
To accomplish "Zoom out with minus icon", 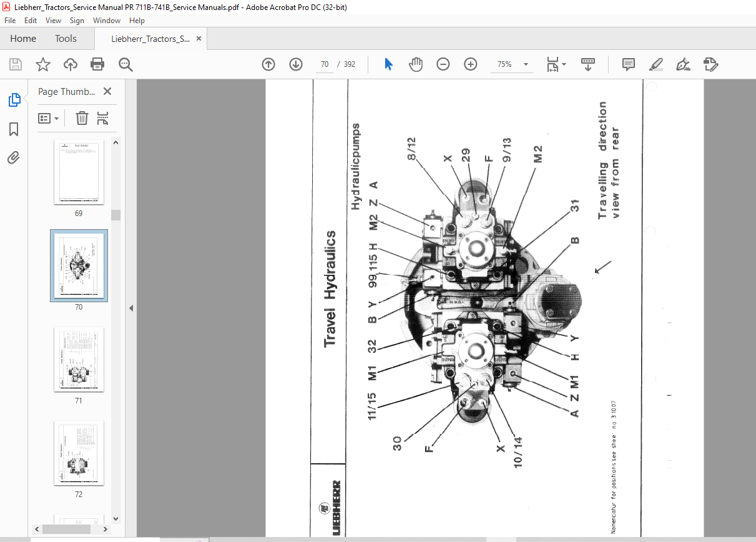I will click(443, 64).
